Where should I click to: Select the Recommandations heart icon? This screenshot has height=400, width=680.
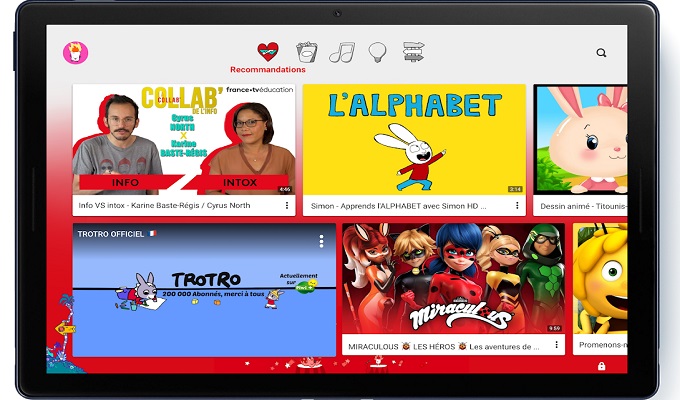point(268,52)
